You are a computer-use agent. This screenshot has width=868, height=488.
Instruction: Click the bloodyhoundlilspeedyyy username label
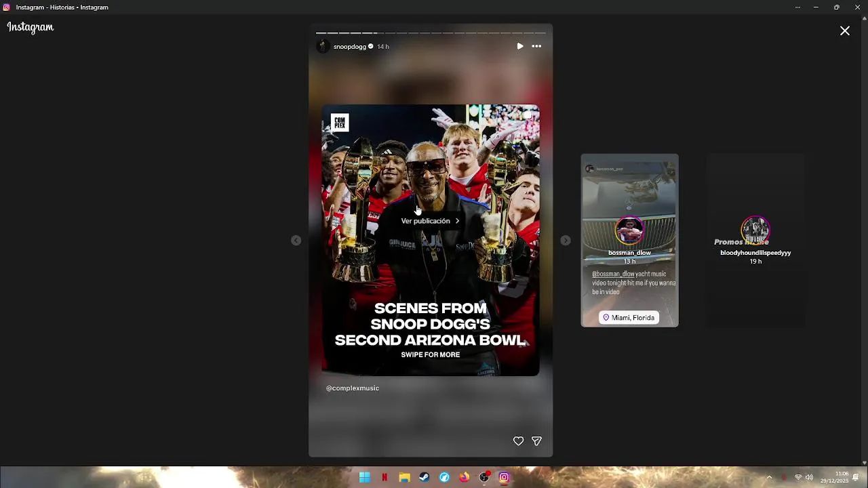755,253
